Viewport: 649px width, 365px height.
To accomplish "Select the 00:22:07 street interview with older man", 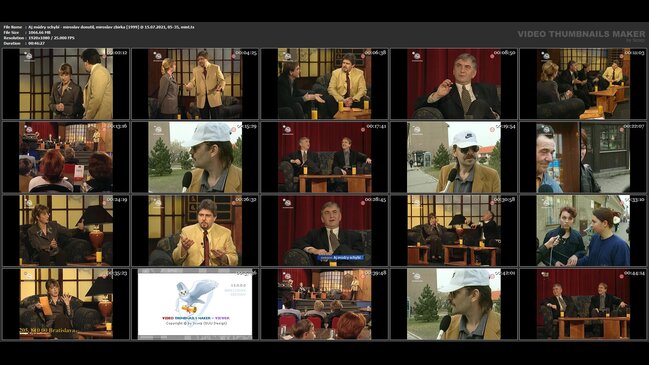I will tap(583, 157).
